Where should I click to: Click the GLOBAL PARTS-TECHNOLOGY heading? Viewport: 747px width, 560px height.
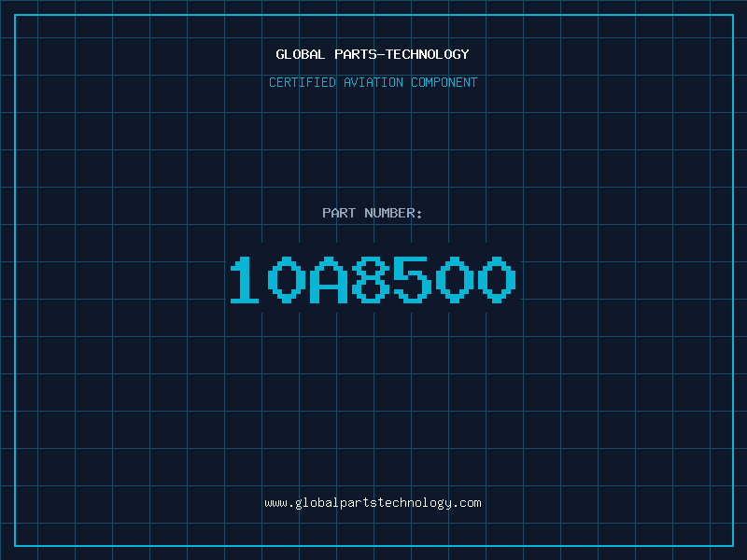coord(373,54)
